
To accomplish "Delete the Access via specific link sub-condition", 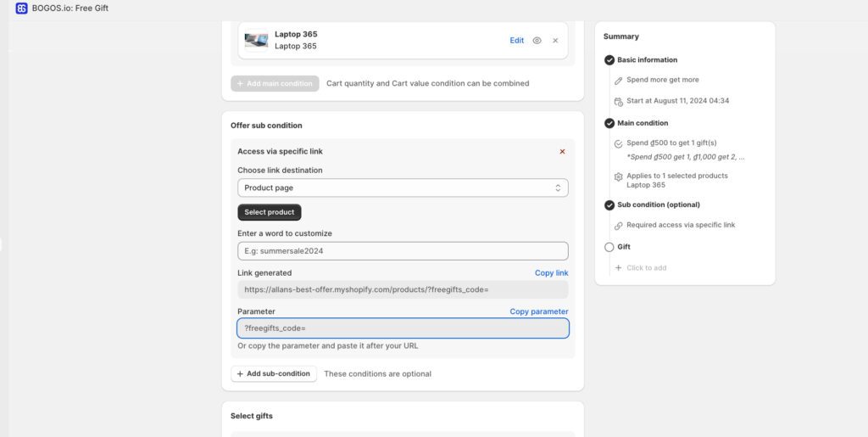I will (562, 152).
